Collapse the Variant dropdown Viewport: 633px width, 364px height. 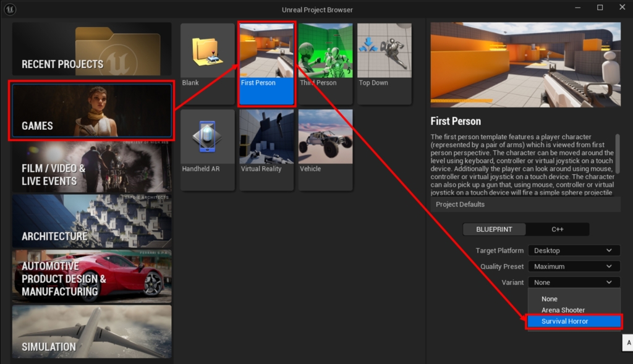coord(574,282)
